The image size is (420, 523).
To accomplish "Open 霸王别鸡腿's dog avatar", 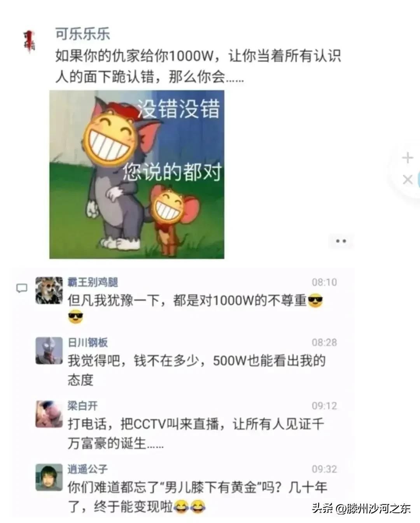I will click(49, 290).
